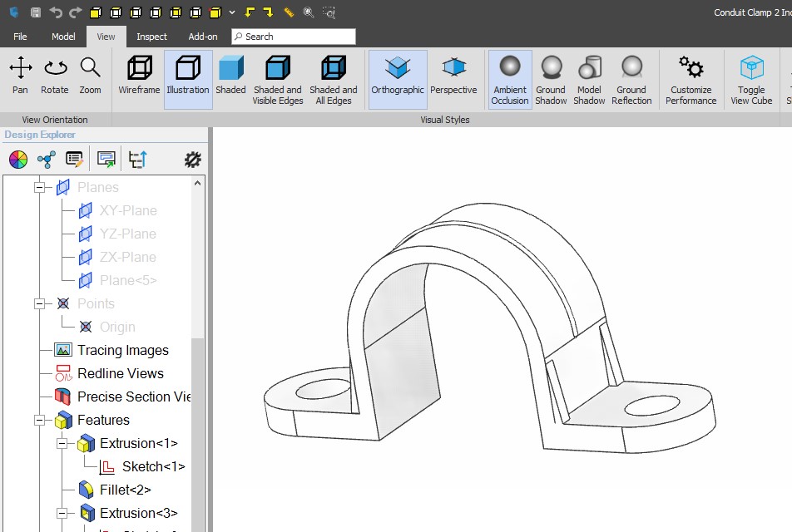This screenshot has height=532, width=792.
Task: Click the list with pencil icon in Design Explorer
Action: tap(74, 160)
